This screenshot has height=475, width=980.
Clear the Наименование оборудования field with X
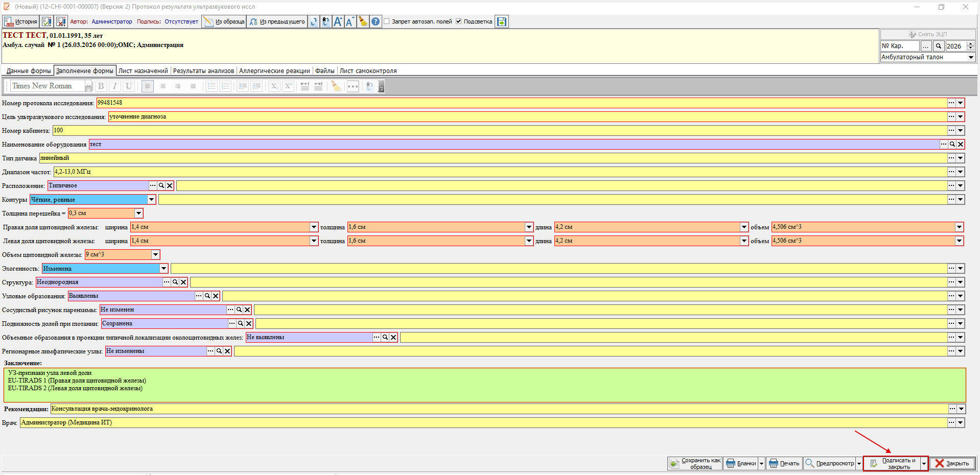[x=961, y=145]
